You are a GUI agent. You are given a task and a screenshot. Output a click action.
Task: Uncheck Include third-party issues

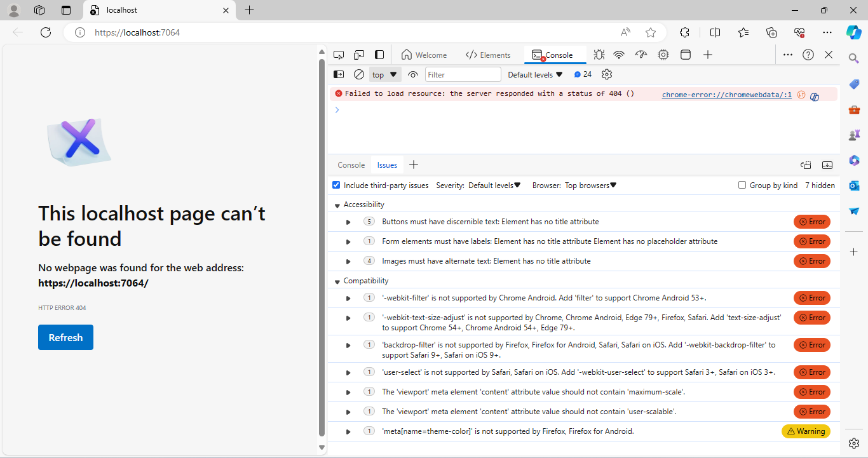click(x=336, y=185)
